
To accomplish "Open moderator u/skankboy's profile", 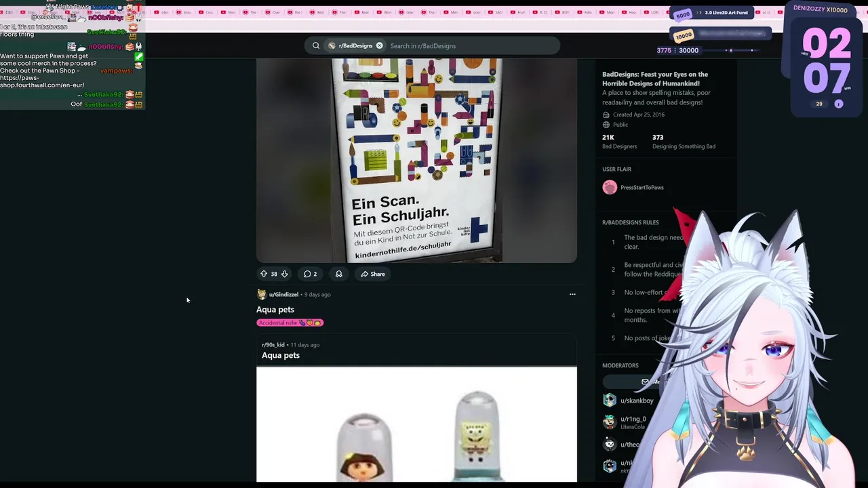I will [x=637, y=401].
